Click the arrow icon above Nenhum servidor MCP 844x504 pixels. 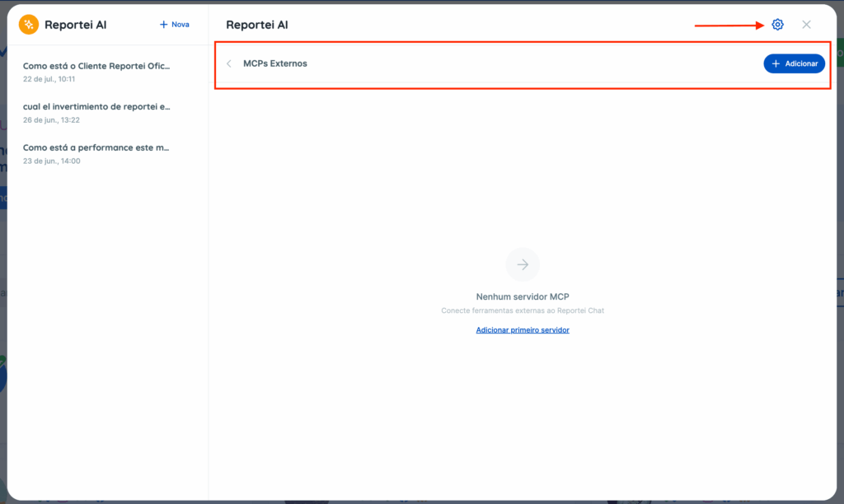click(x=522, y=264)
